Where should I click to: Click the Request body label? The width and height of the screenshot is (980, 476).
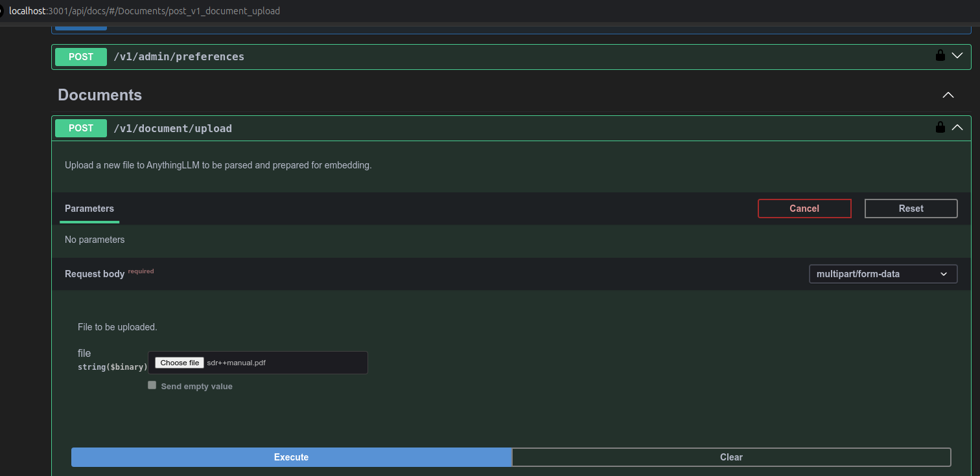pyautogui.click(x=95, y=274)
